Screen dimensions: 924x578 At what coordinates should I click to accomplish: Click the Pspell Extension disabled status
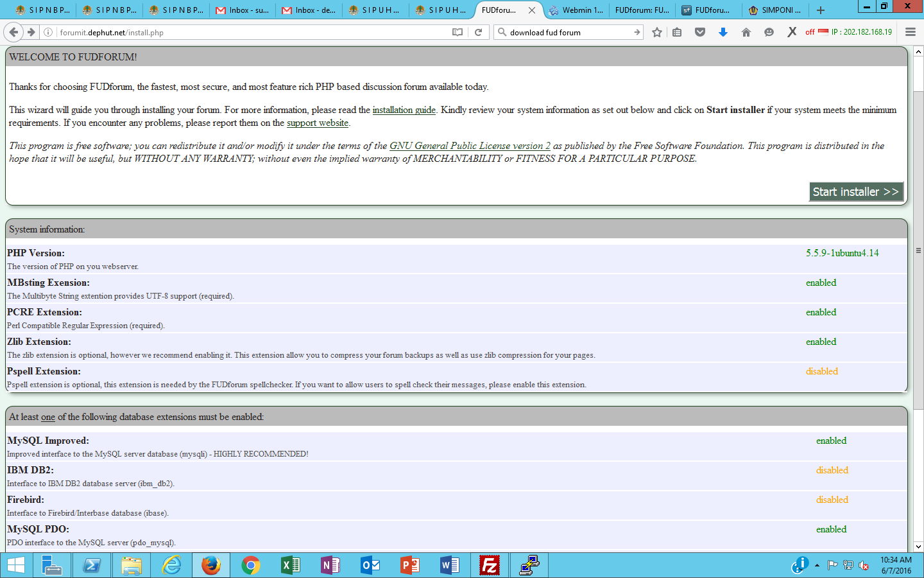click(x=822, y=371)
